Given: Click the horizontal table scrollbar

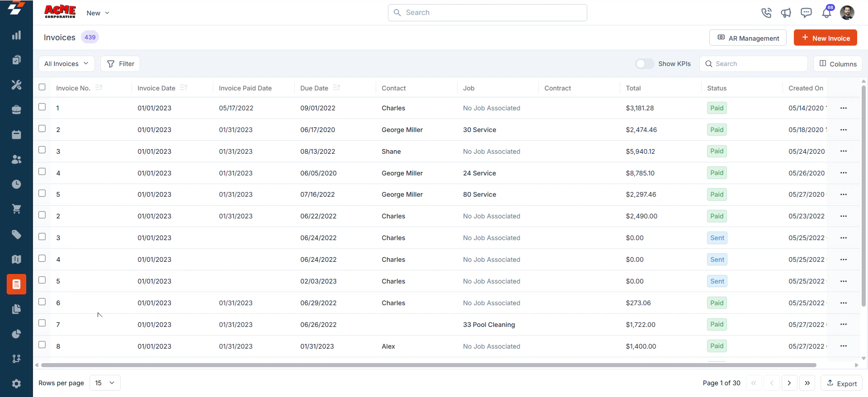Looking at the screenshot, I should [429, 365].
